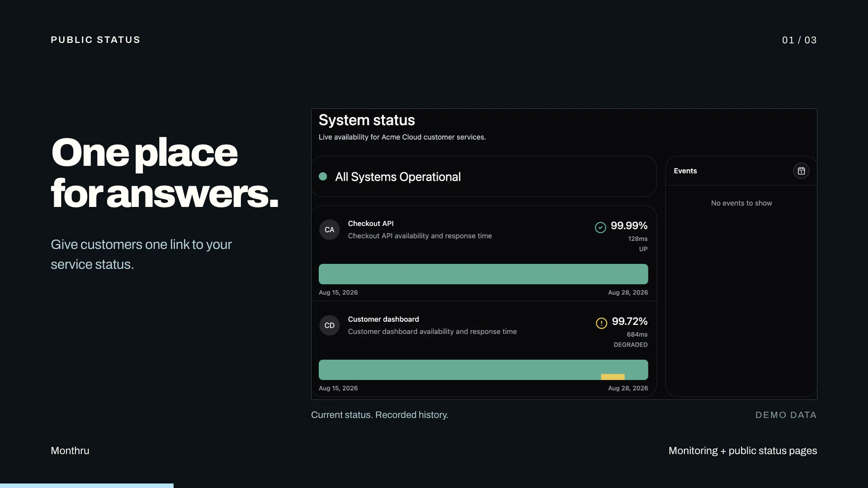Click the Checkout API uptime history bar
Image resolution: width=868 pixels, height=488 pixels.
point(483,274)
